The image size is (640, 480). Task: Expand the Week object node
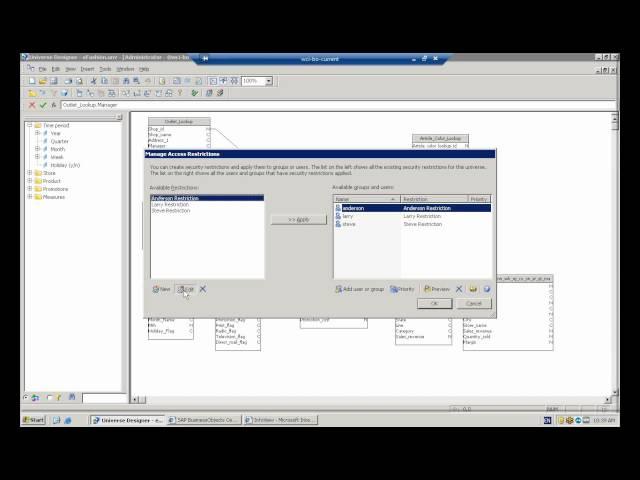pos(37,157)
